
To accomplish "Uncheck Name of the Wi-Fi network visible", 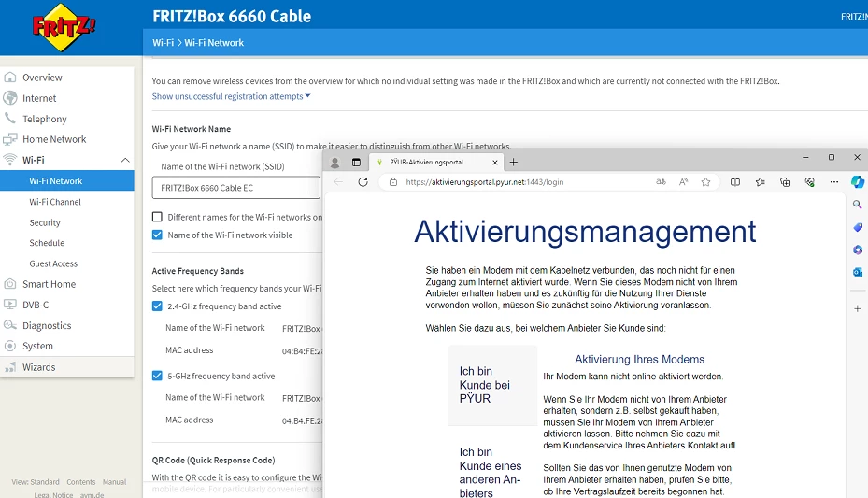I will tap(157, 235).
